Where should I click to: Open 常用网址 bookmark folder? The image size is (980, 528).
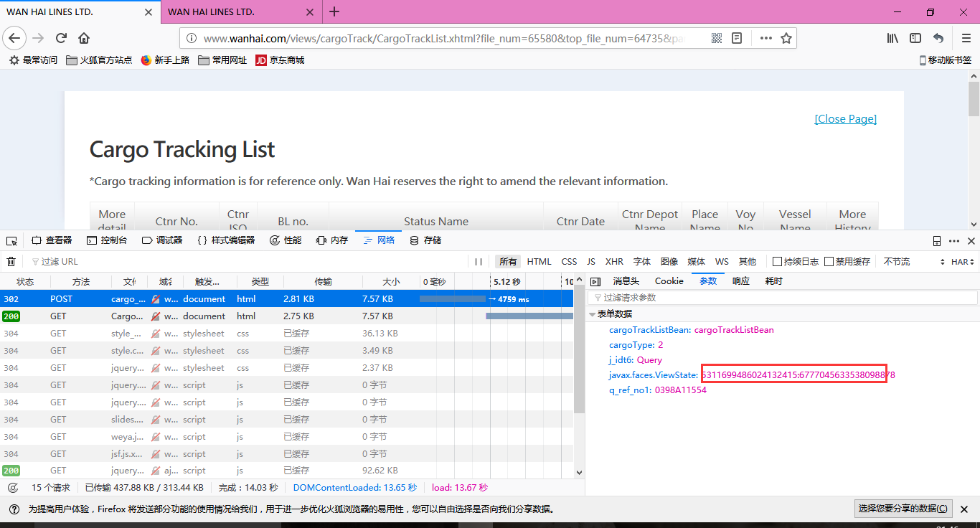tap(222, 60)
